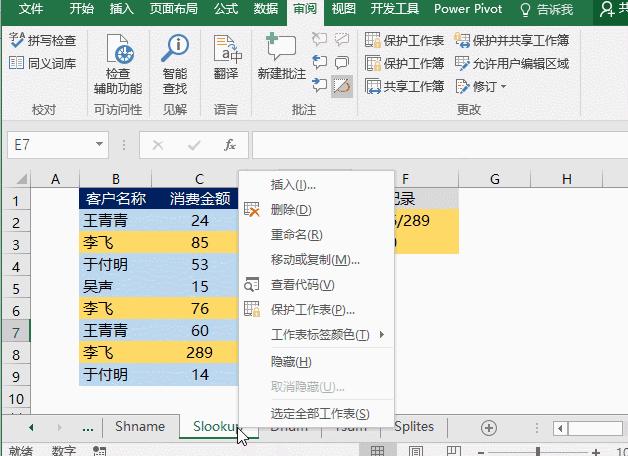Image resolution: width=628 pixels, height=456 pixels.
Task: Expand 工作表标签颜色(T) submenu
Action: (316, 334)
